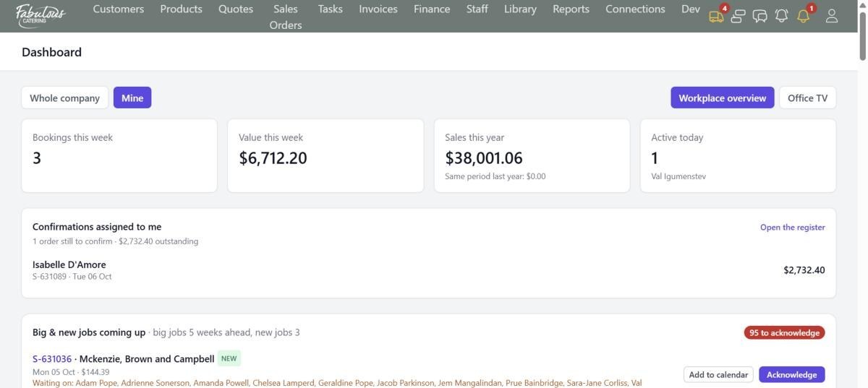This screenshot has height=388, width=868.
Task: Click the Active today card
Action: 738,156
